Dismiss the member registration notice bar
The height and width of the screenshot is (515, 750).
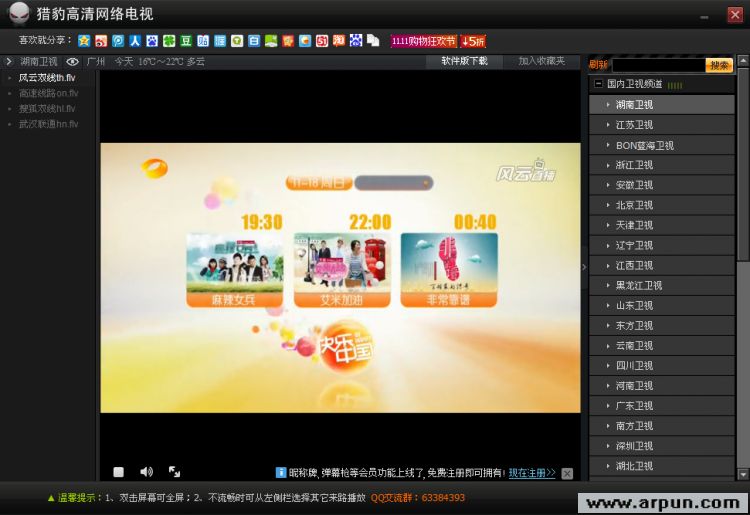coord(567,473)
